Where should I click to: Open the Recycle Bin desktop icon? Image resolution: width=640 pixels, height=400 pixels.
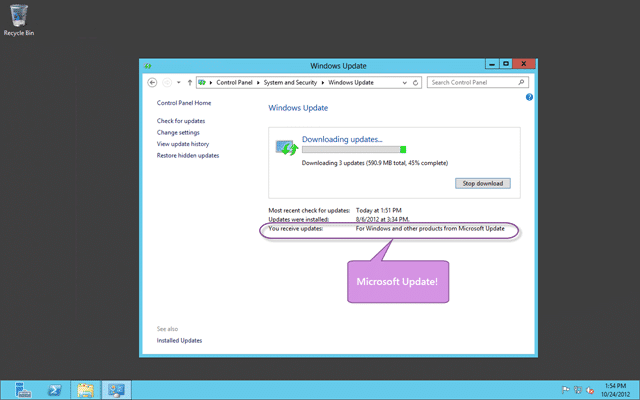point(19,20)
